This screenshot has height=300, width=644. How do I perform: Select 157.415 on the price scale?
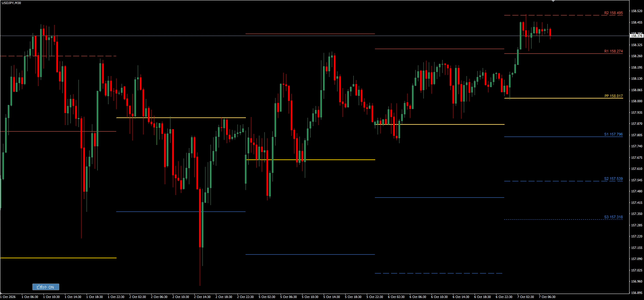[636, 203]
